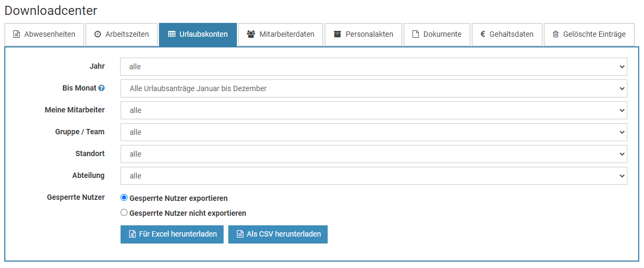Click the file icon on Dokumente tab

[416, 35]
